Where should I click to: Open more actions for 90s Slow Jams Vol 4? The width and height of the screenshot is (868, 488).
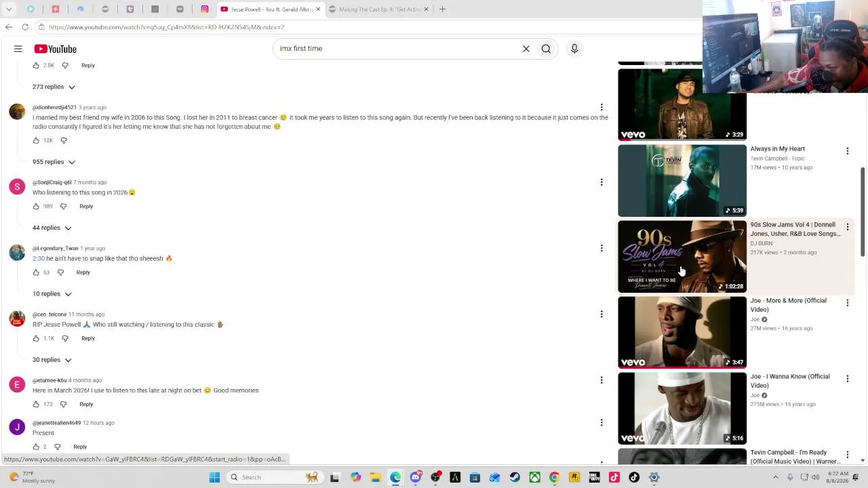coord(847,227)
